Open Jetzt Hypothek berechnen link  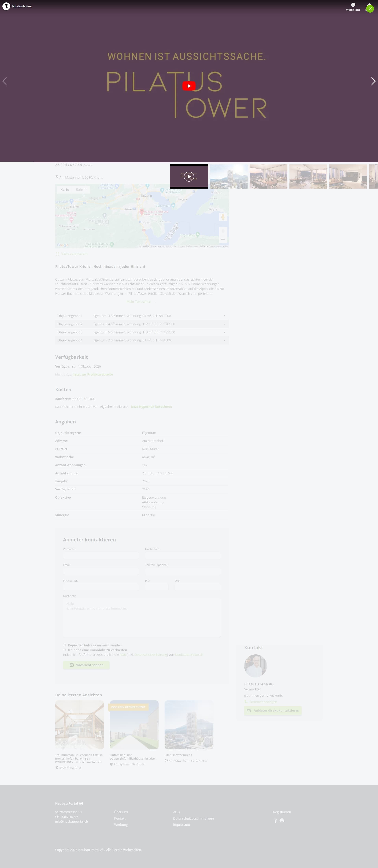(x=151, y=407)
